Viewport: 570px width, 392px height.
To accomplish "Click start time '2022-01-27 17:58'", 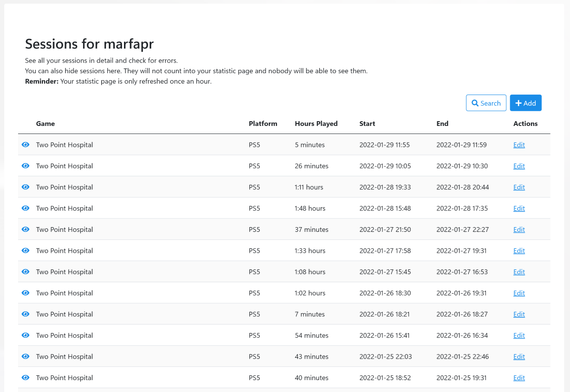I will (x=385, y=251).
